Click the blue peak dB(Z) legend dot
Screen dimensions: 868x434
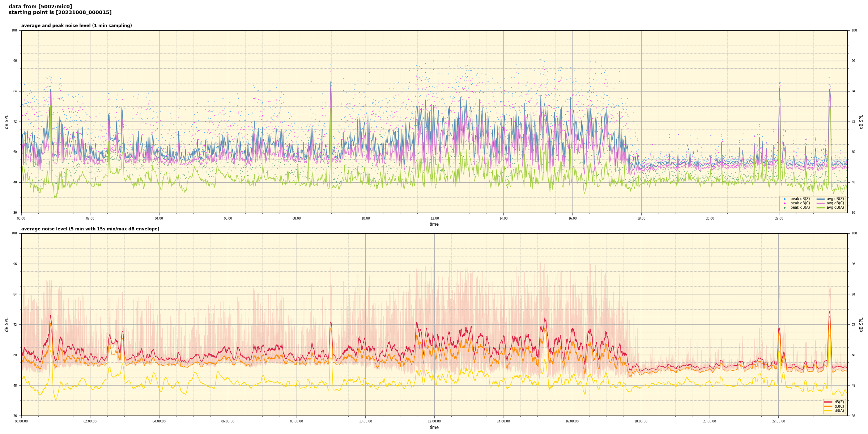784,199
